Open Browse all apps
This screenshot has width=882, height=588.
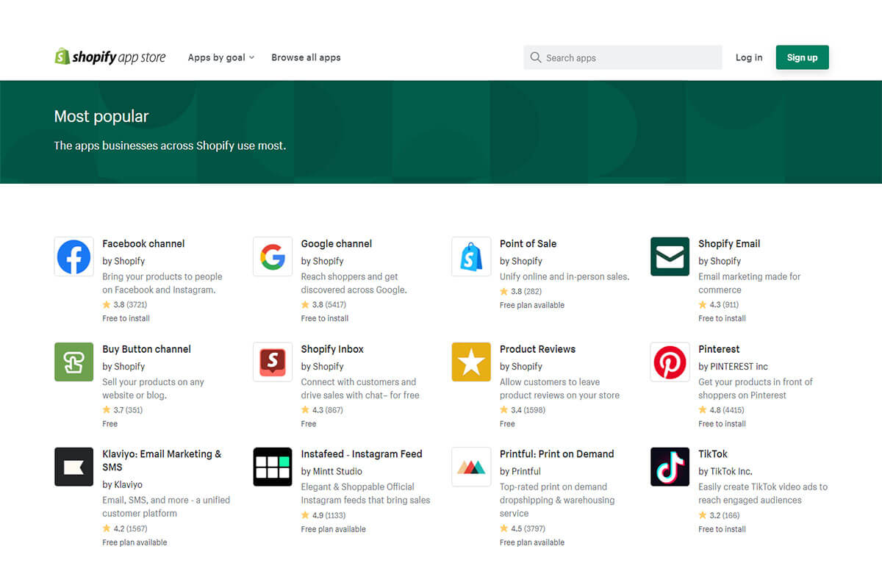point(306,57)
